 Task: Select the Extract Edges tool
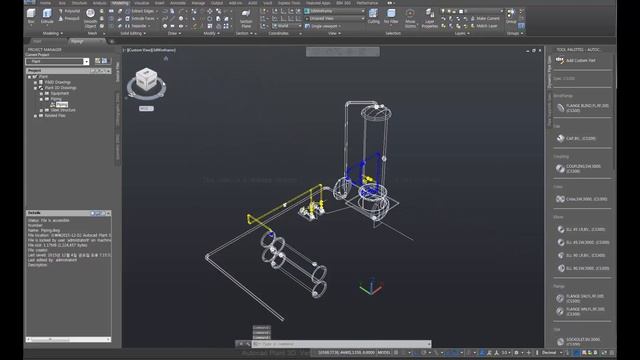point(139,11)
